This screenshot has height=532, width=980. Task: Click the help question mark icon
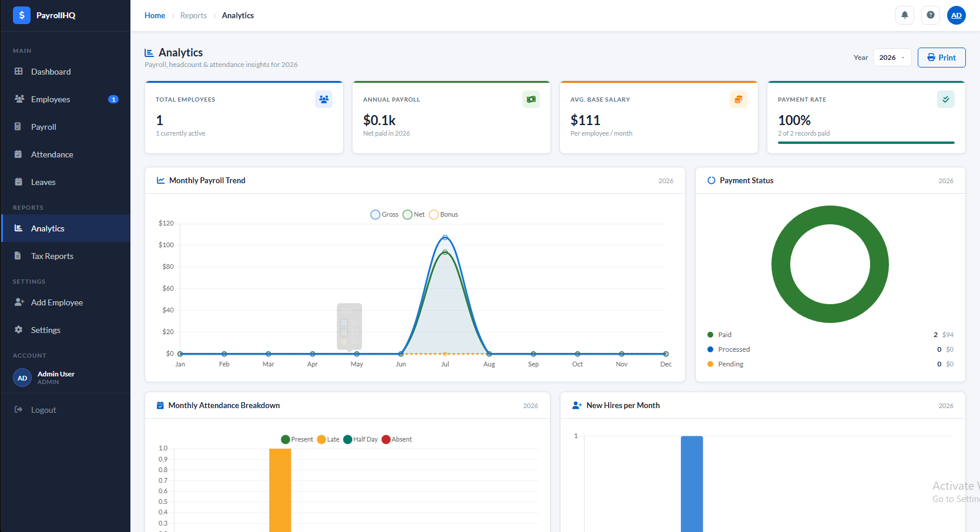[931, 15]
